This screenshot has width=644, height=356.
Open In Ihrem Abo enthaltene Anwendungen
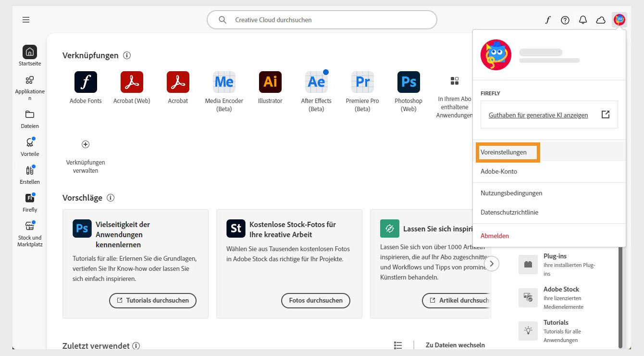coord(454,98)
